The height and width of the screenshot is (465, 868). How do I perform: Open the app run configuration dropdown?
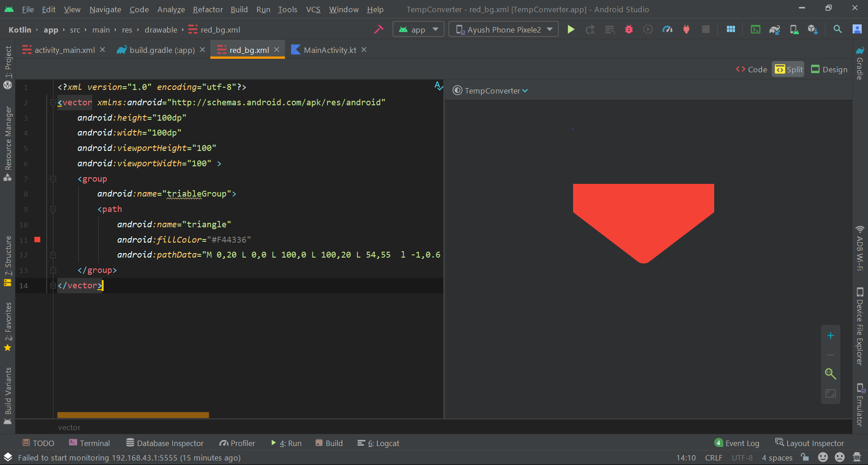click(417, 29)
